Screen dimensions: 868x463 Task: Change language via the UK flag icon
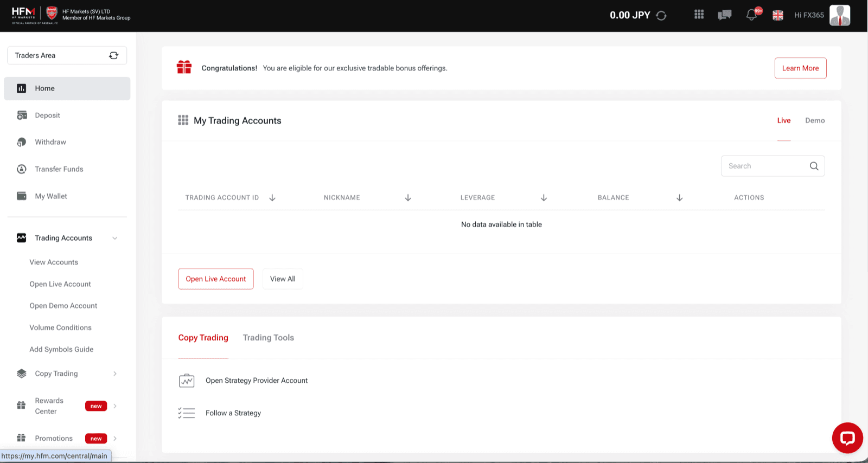tap(778, 15)
